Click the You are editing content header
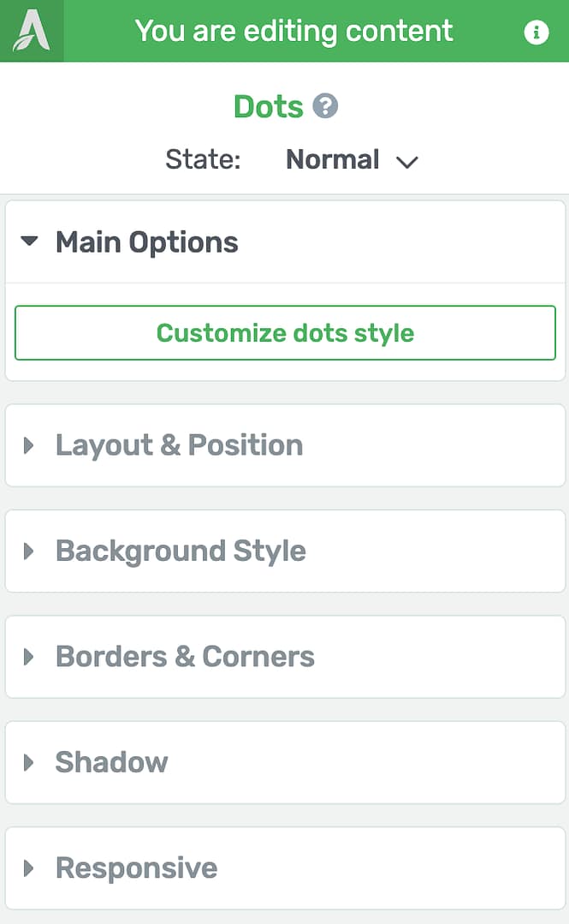This screenshot has width=569, height=924. [x=294, y=31]
